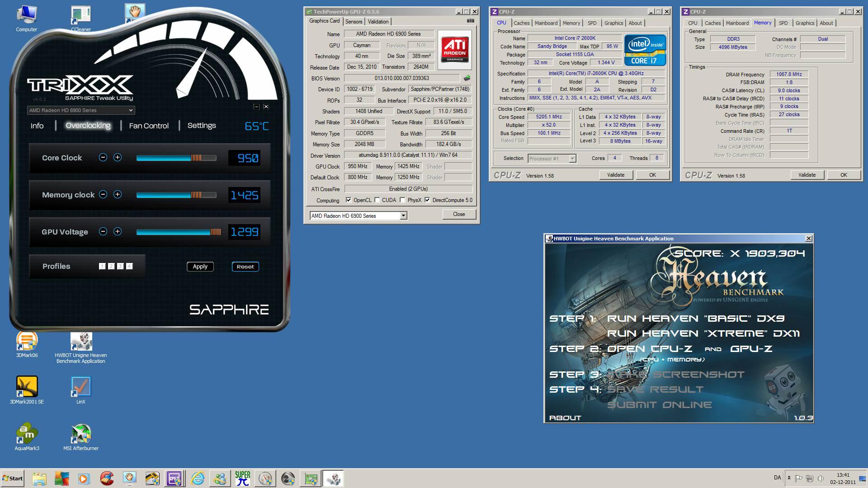Switch to the Validation tab in GPU-Z
Viewport: 868px width, 488px height.
(378, 22)
